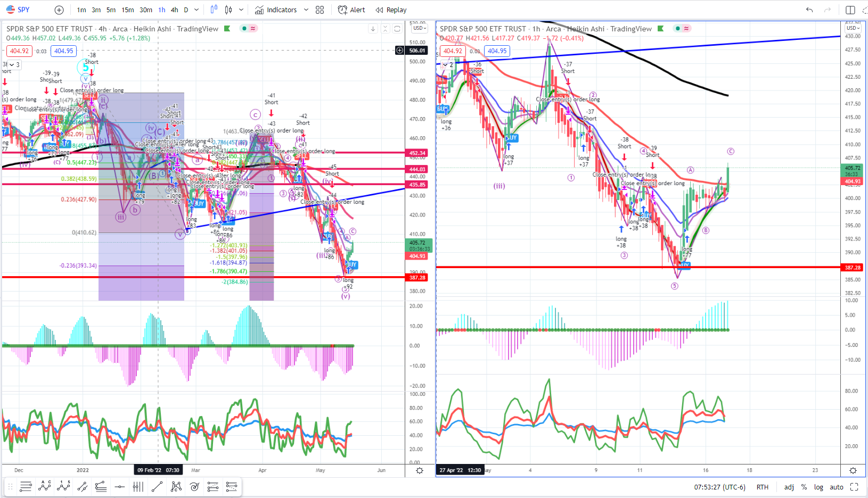Select the last Fib wedge drawing tool
Screen dimensions: 868x498
pyautogui.click(x=232, y=486)
